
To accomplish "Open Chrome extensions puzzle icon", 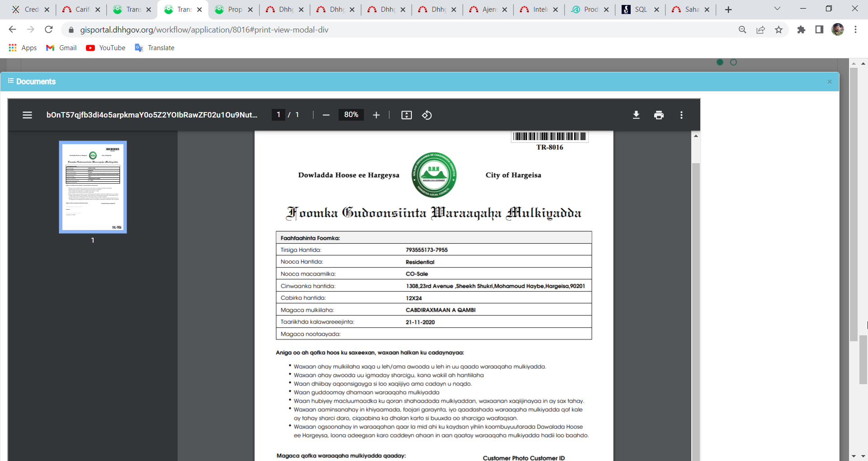I will coord(801,30).
